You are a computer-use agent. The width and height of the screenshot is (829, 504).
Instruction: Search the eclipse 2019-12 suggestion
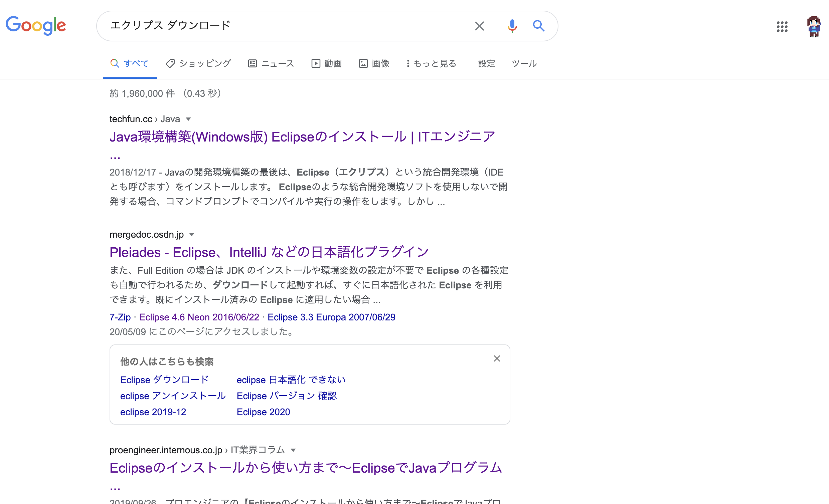pyautogui.click(x=153, y=412)
